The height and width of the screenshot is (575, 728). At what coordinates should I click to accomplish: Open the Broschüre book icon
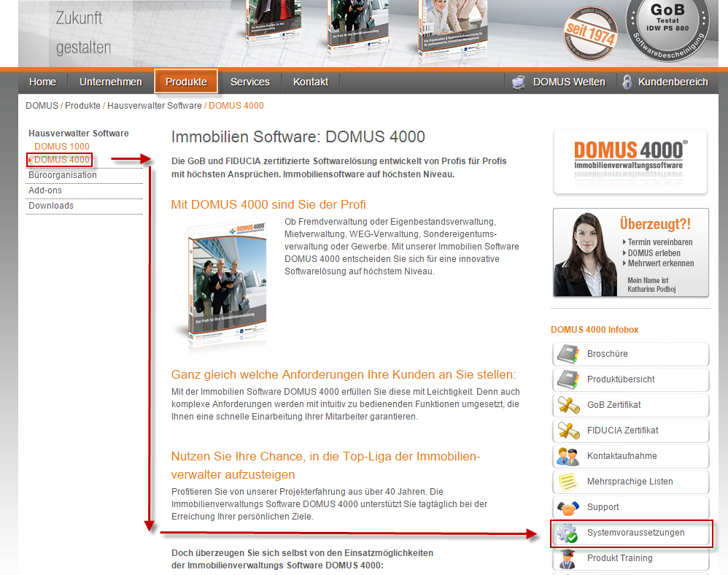click(x=568, y=354)
